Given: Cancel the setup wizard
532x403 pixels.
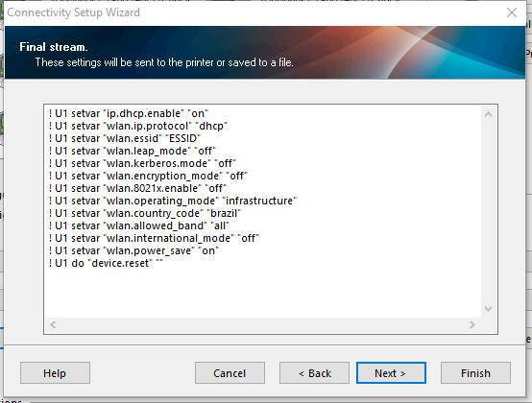Looking at the screenshot, I should tap(230, 373).
